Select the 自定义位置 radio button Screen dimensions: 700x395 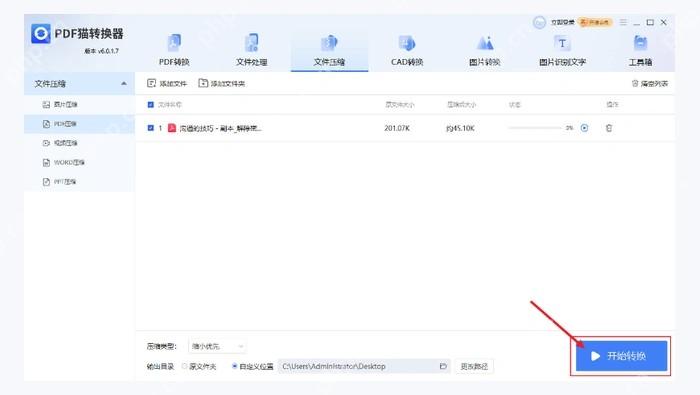234,366
